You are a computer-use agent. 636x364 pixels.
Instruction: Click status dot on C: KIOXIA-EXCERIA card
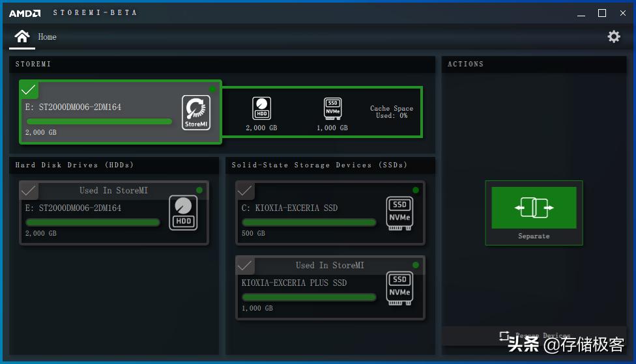click(416, 190)
